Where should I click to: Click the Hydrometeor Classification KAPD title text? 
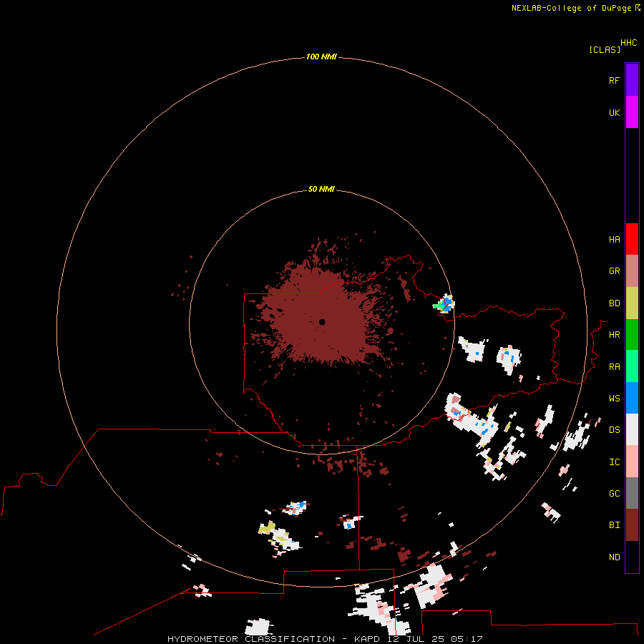(x=325, y=639)
